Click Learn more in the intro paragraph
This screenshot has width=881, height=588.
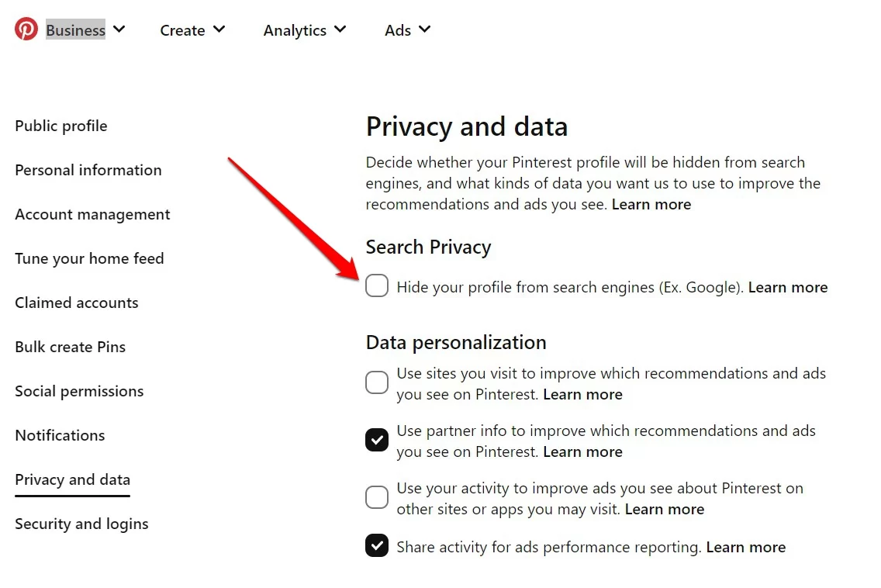[x=651, y=204]
